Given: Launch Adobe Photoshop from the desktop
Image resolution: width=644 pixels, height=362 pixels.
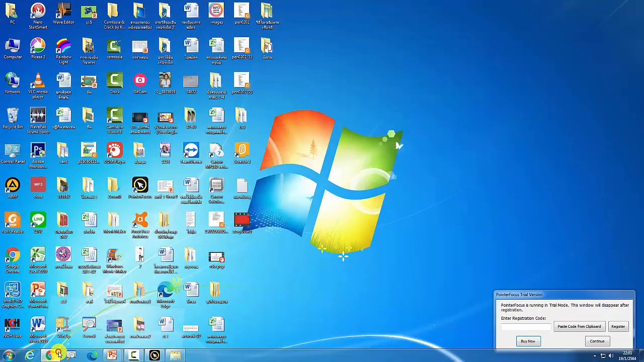Looking at the screenshot, I should [x=38, y=155].
